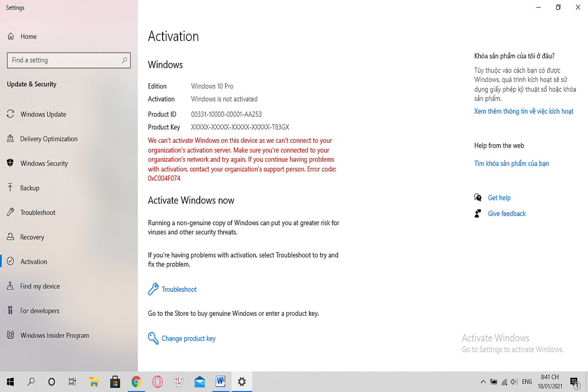Switch to Microsoft Word from the taskbar
This screenshot has height=392, width=588.
click(x=220, y=381)
